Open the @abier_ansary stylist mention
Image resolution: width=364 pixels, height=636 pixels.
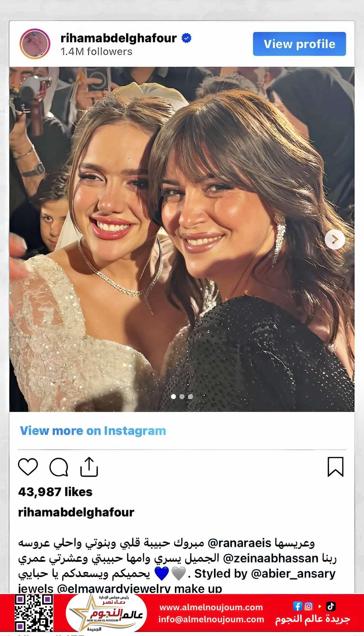[x=293, y=574]
